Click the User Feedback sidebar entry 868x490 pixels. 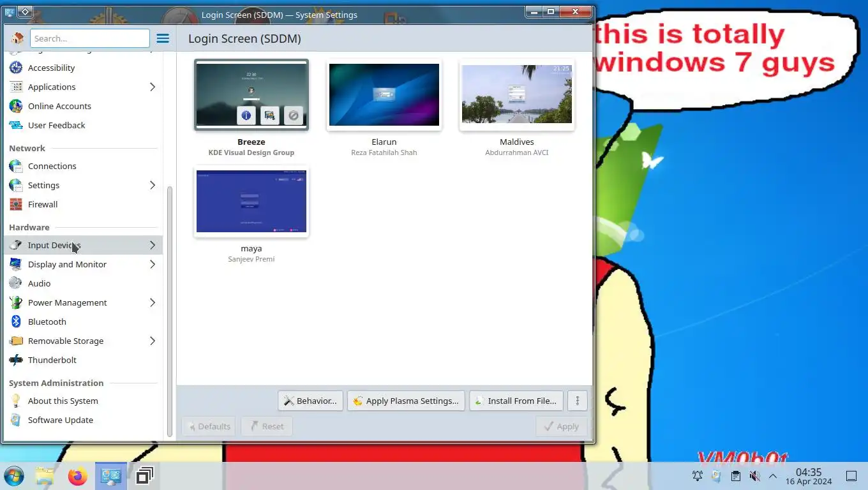point(84,125)
